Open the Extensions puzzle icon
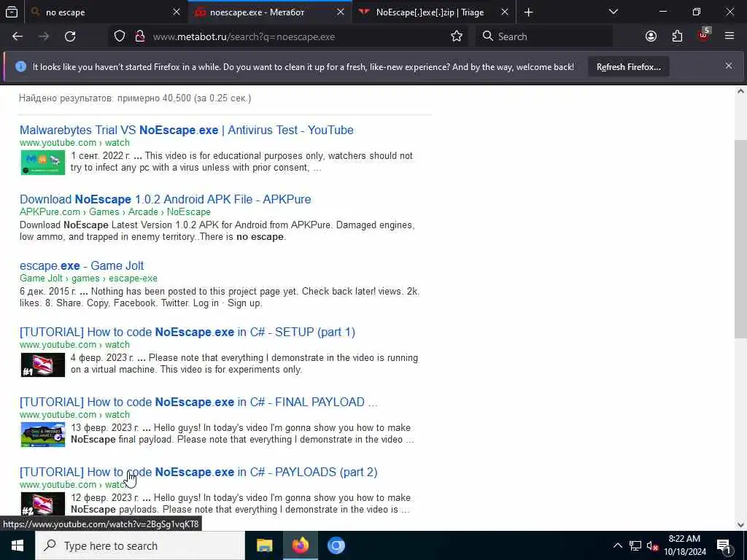 point(677,36)
